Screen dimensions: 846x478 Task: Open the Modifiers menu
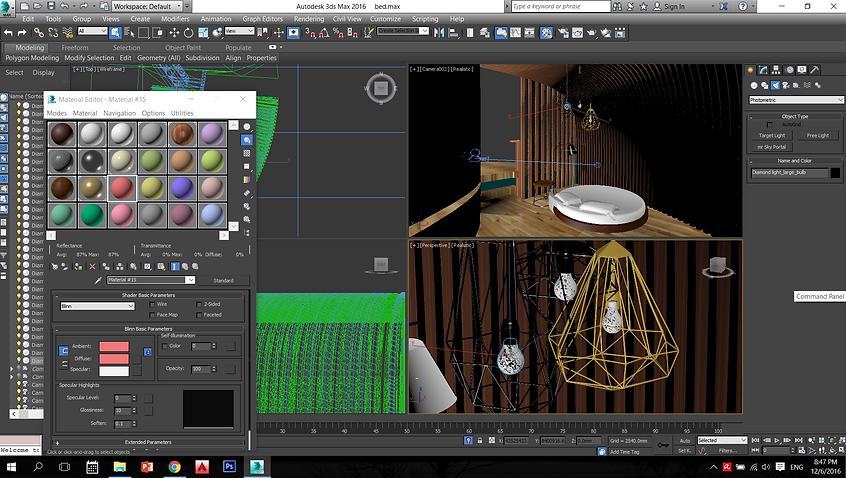coord(175,19)
